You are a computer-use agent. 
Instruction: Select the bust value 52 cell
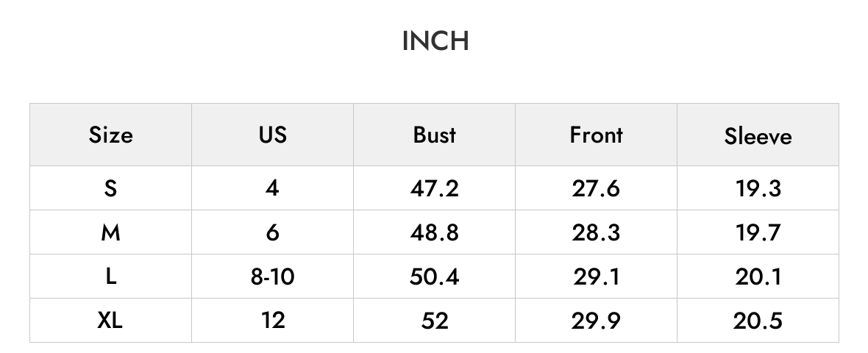point(434,321)
